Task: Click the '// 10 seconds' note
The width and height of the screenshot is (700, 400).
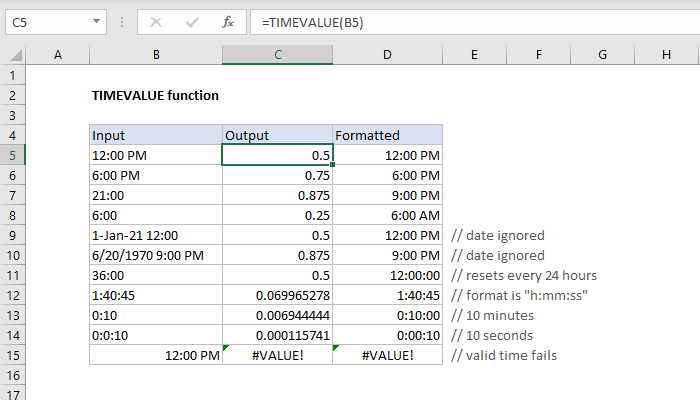Action: (492, 335)
